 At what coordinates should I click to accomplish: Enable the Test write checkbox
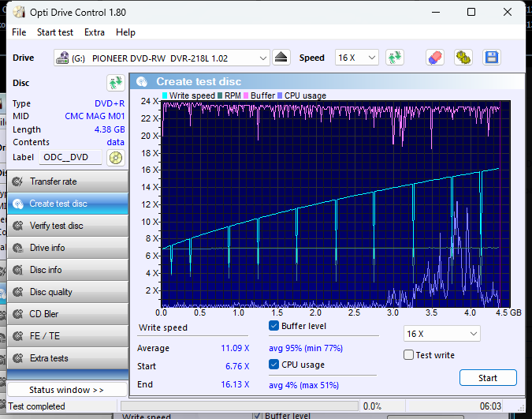pos(408,355)
